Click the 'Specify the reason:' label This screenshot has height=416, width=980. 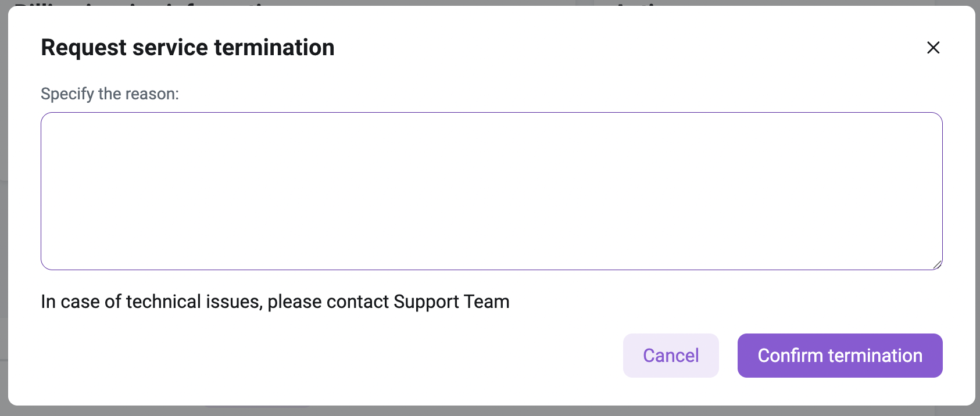(110, 94)
